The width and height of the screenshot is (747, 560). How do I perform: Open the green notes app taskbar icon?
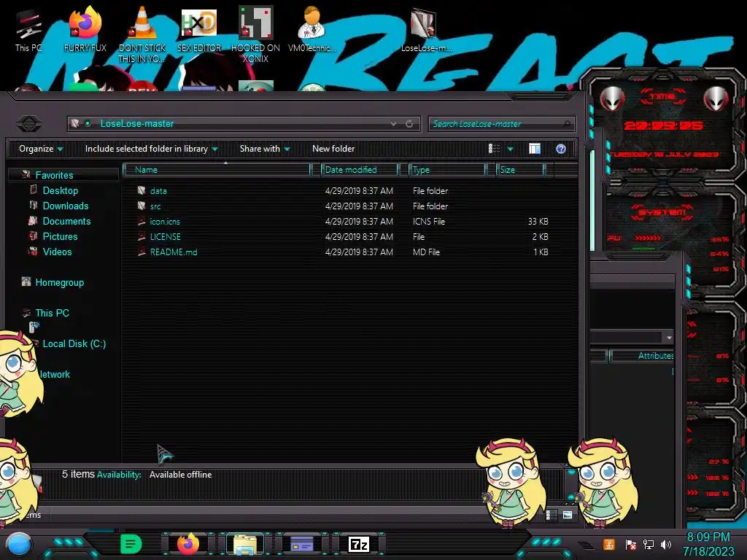(131, 544)
